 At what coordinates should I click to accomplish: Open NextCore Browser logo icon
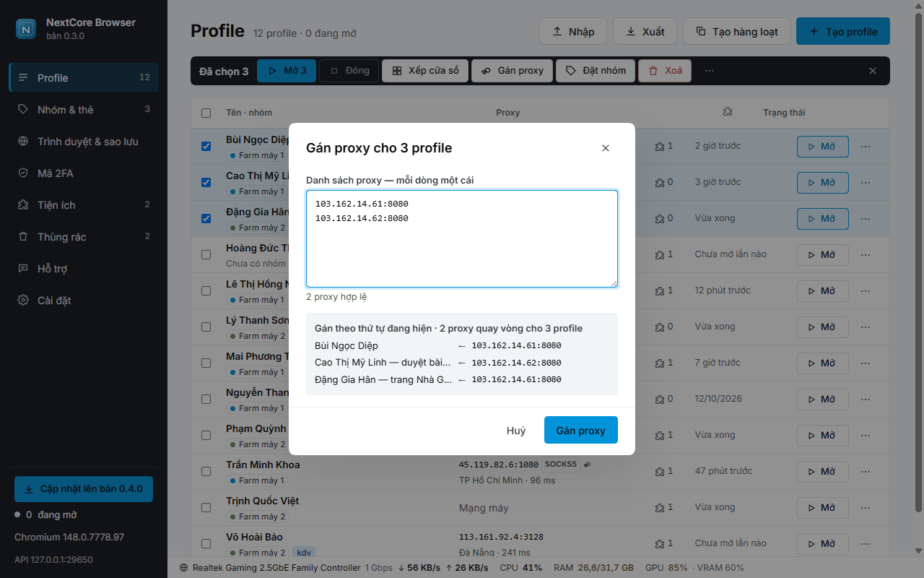coord(26,29)
